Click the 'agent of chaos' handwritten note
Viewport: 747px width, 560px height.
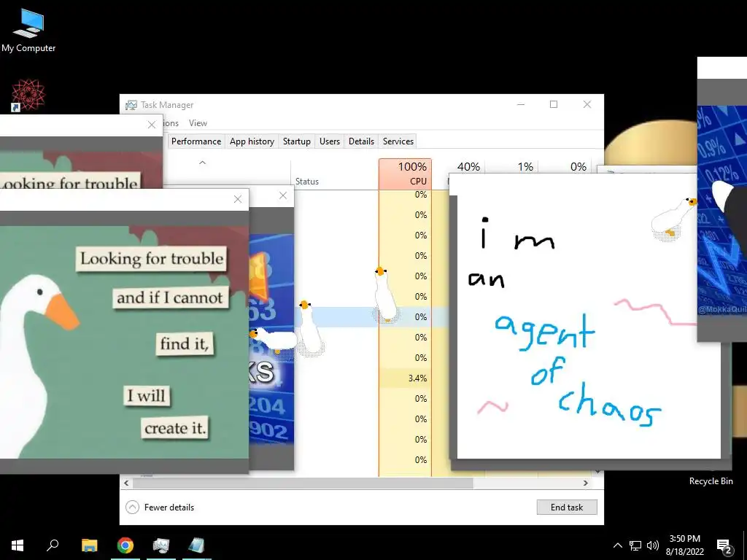tap(589, 316)
